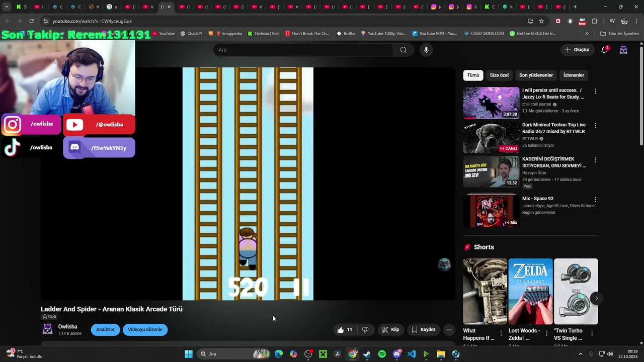Open the Owlisba channel name link
Image resolution: width=644 pixels, height=362 pixels.
(67, 327)
